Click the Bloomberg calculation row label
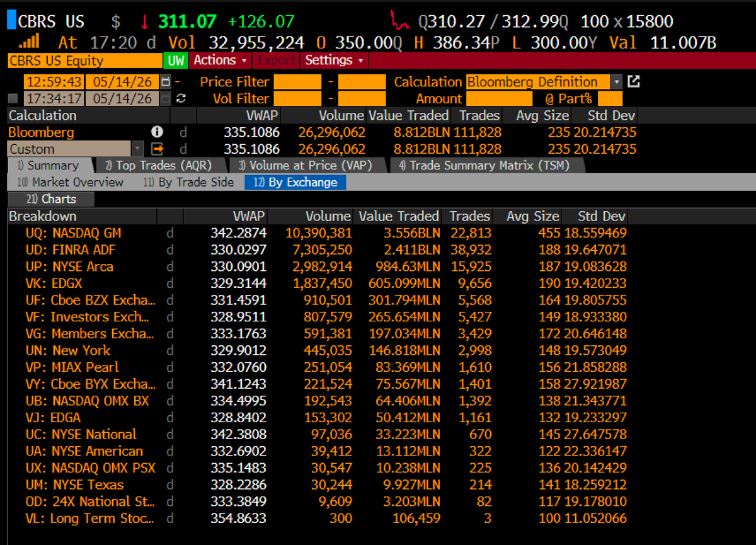The width and height of the screenshot is (756, 545). 41,132
